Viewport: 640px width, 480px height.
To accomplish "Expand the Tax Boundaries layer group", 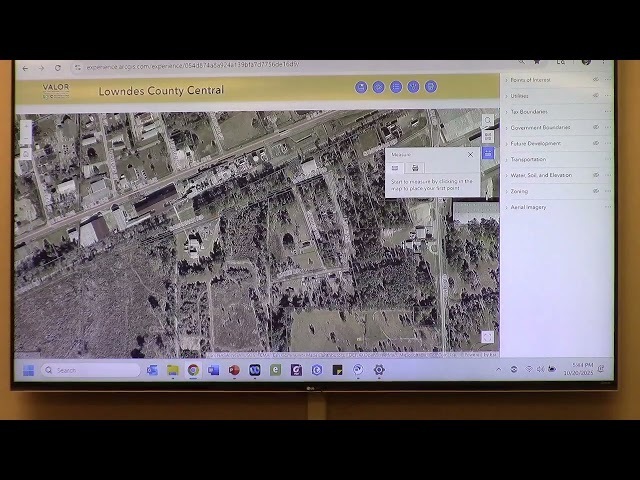I will [506, 112].
